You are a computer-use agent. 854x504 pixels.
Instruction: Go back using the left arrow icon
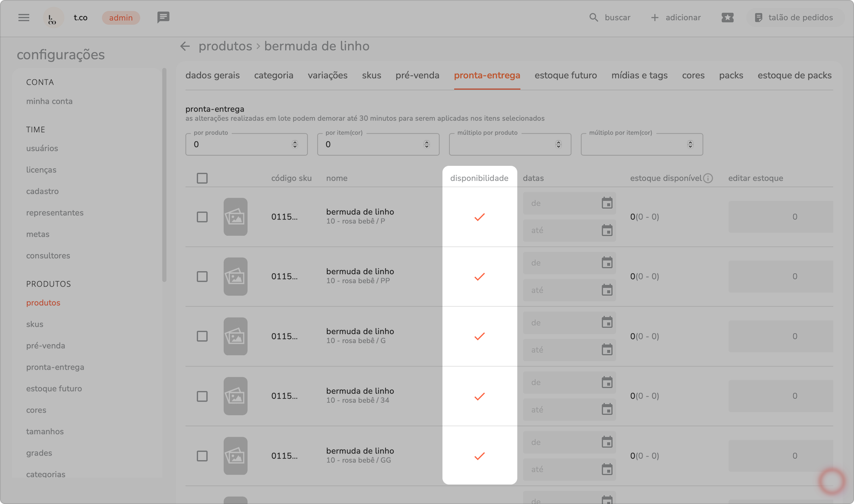tap(185, 46)
